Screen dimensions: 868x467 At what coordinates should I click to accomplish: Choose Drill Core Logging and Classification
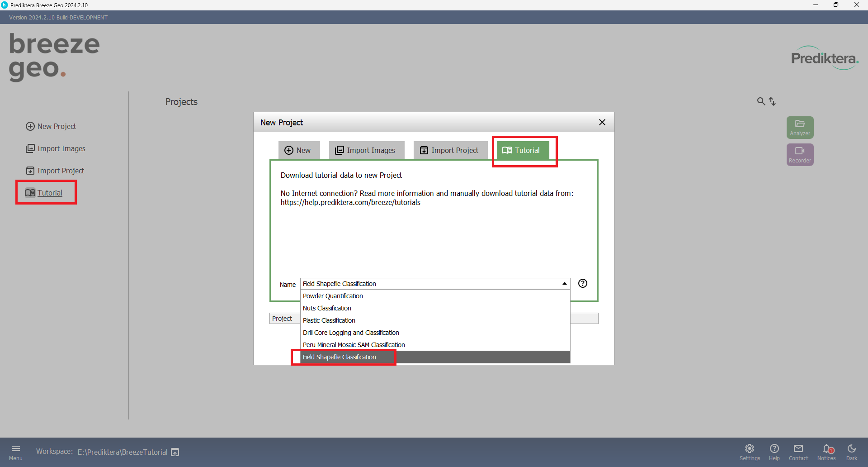351,333
